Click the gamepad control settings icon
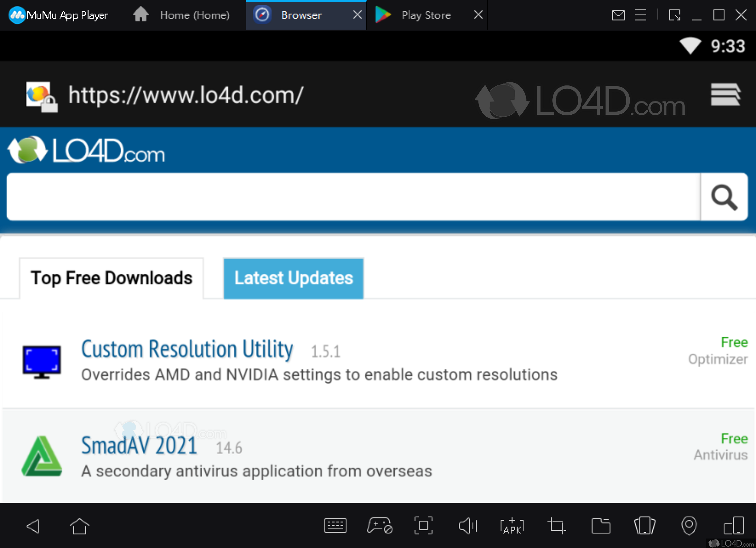 379,526
